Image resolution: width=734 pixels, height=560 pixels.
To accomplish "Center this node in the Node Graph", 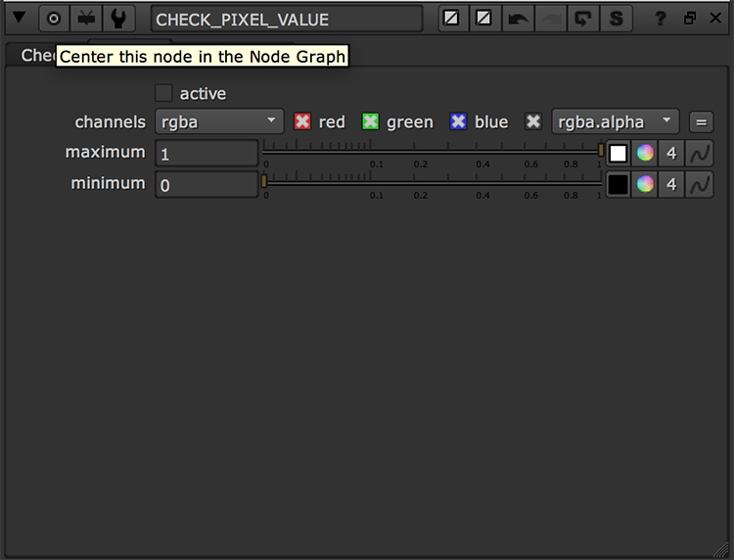I will pos(54,19).
